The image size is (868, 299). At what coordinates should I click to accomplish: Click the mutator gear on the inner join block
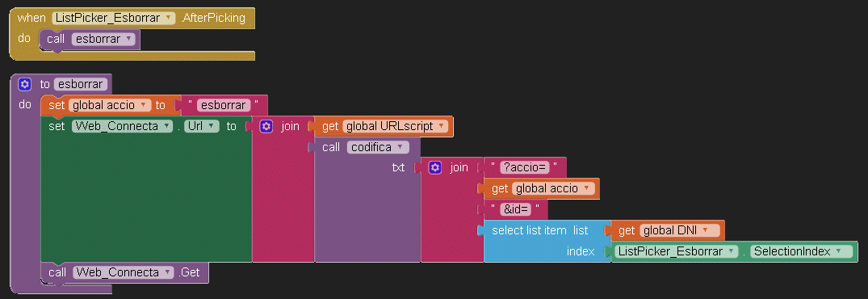point(435,167)
